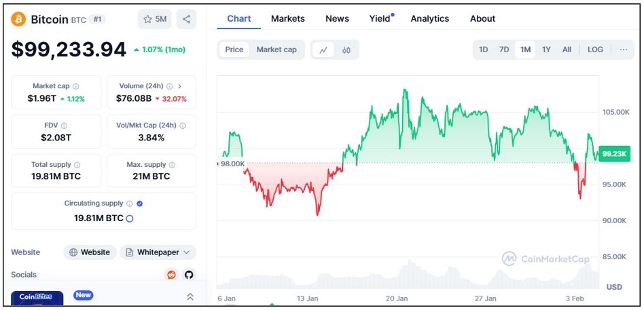644x310 pixels.
Task: Open the GitHub social icon
Action: coord(189,275)
